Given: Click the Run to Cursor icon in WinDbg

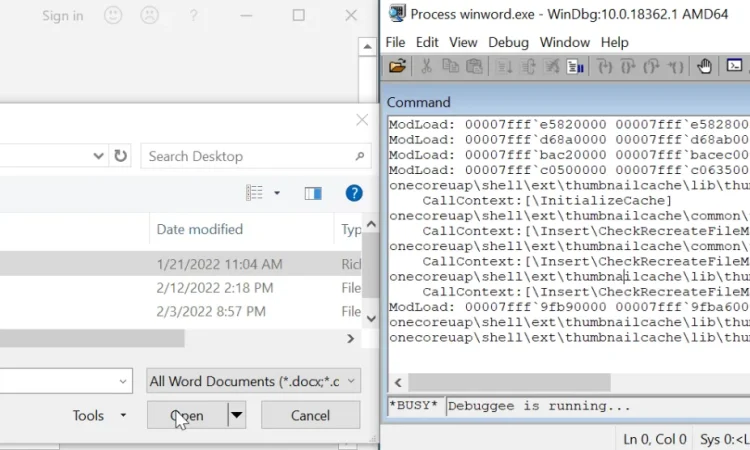Looking at the screenshot, I should click(x=675, y=66).
